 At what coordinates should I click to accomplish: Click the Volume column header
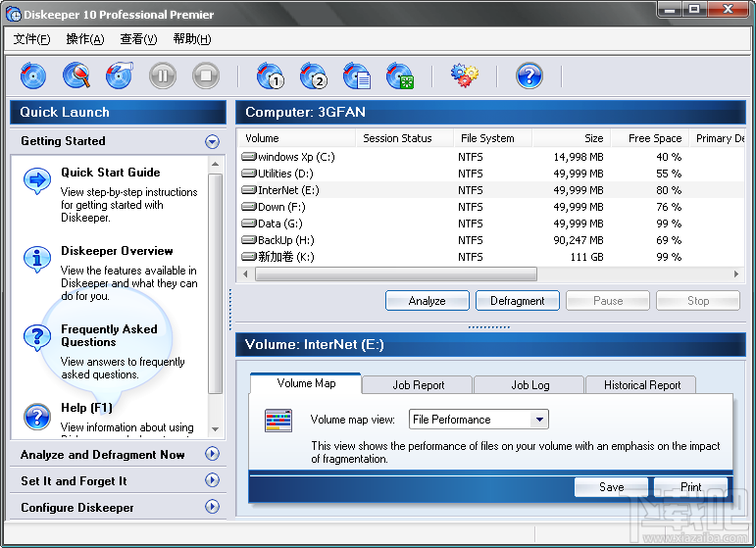click(296, 138)
